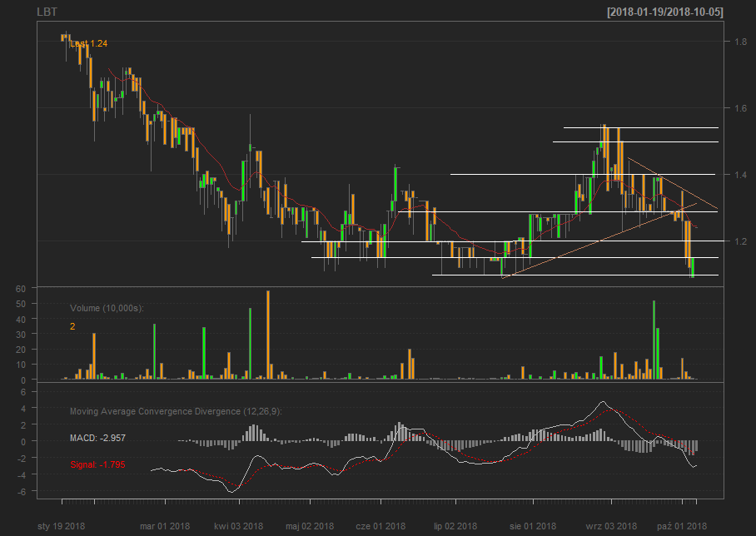Click the tallest green volume bar in late September
756x536 pixels.
(x=654, y=340)
